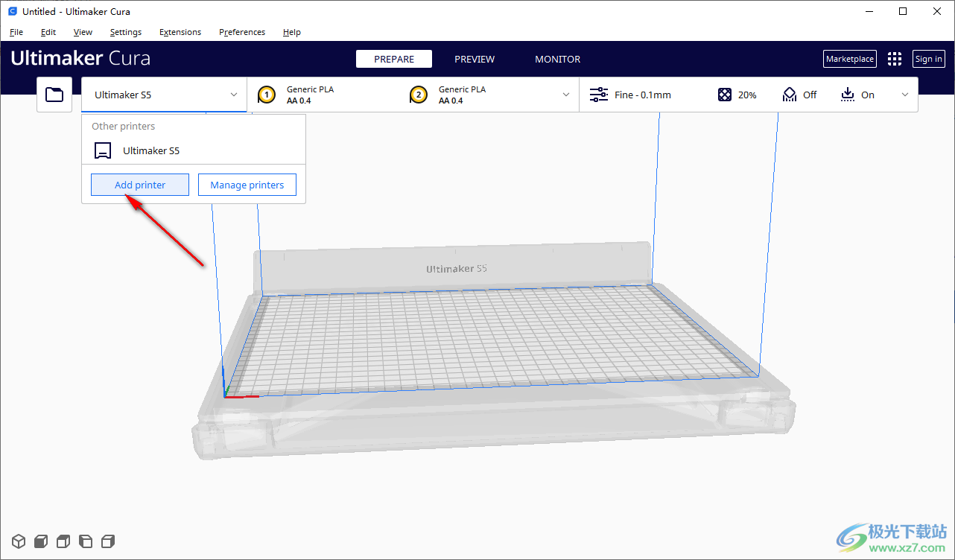Click the Add printer button
The width and height of the screenshot is (955, 560).
click(140, 185)
